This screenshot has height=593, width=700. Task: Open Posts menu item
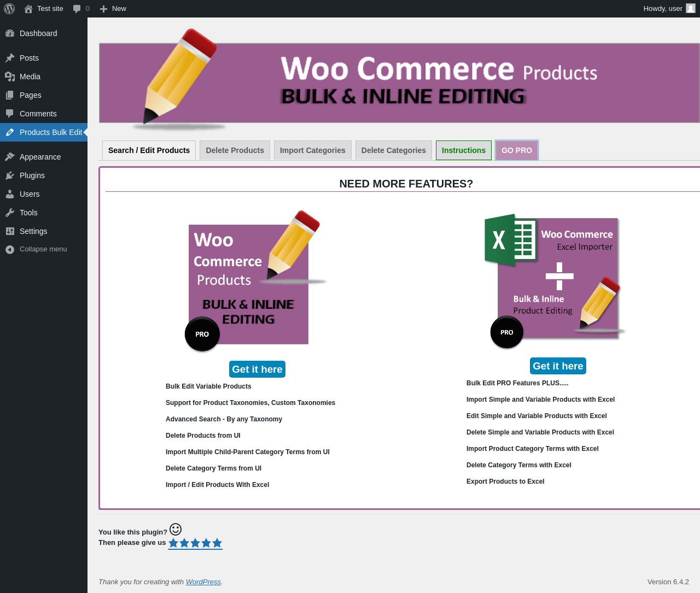pos(44,58)
